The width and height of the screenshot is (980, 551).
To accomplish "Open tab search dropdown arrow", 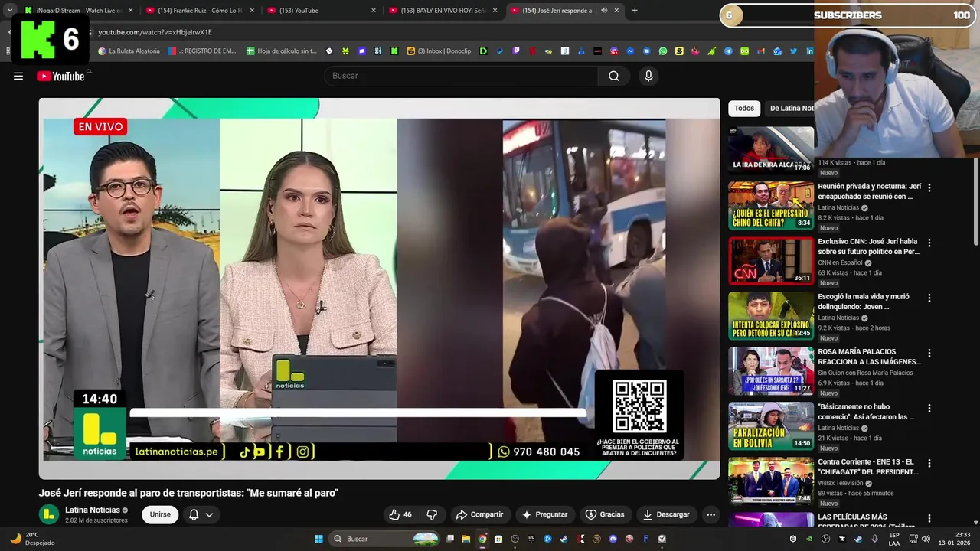I will (x=9, y=11).
